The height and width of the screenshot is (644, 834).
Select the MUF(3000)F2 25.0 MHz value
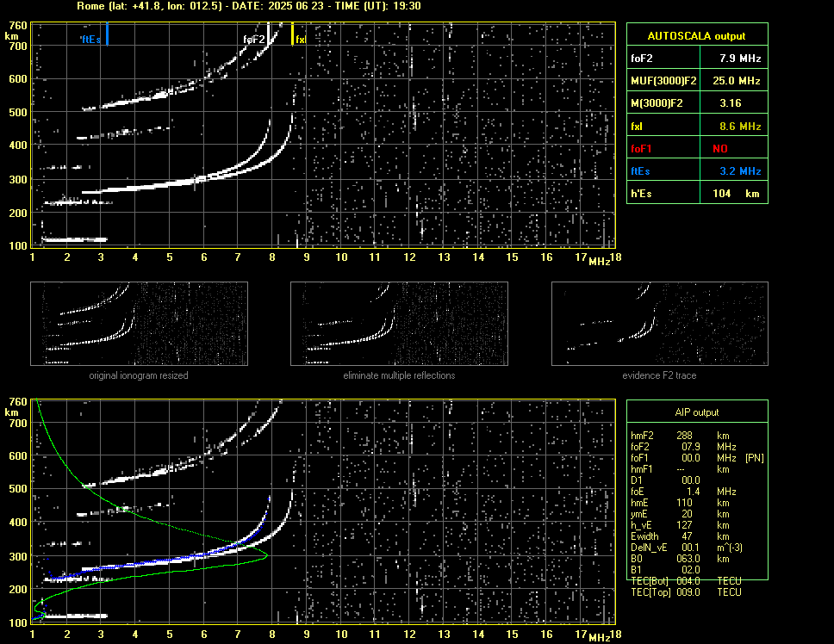(x=736, y=81)
